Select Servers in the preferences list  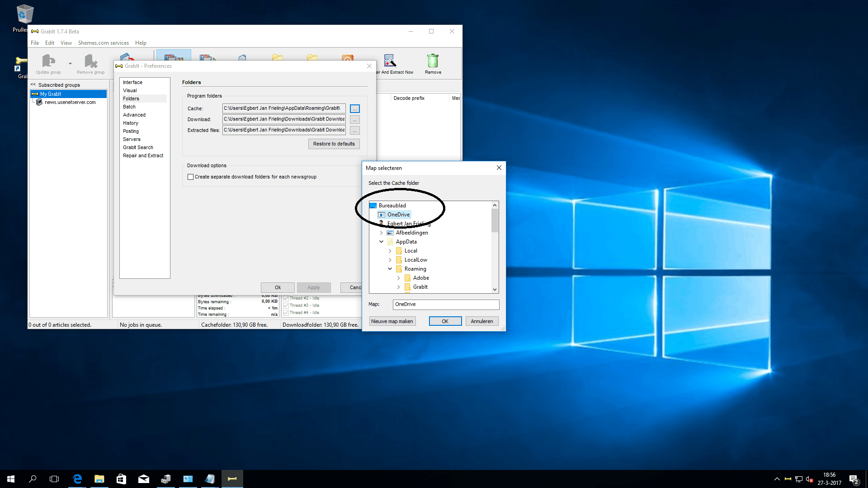point(132,139)
